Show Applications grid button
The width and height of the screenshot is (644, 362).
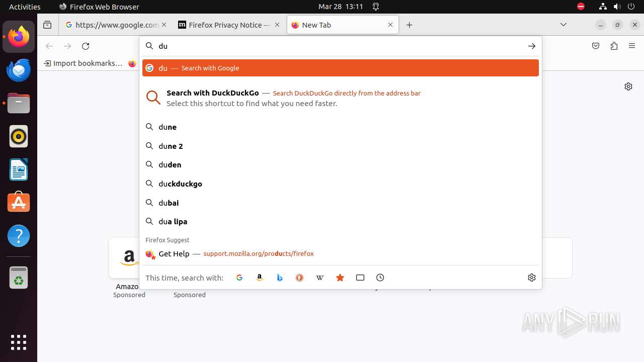click(x=19, y=342)
